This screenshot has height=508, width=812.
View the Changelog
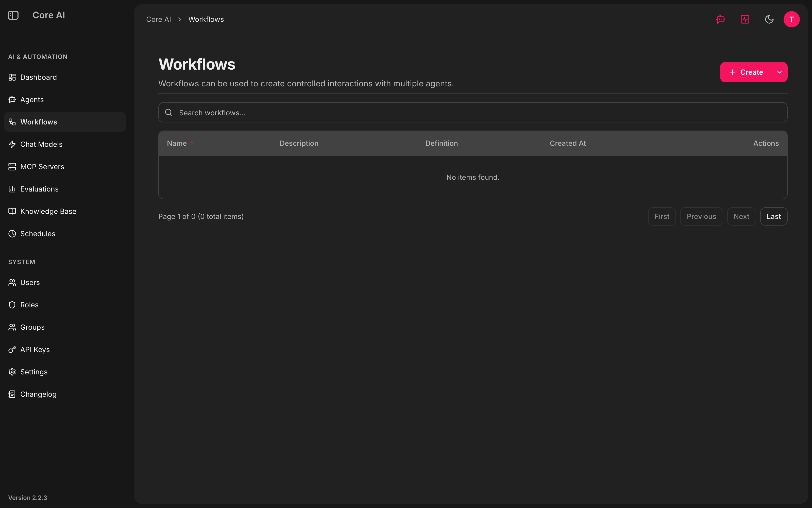pyautogui.click(x=65, y=394)
